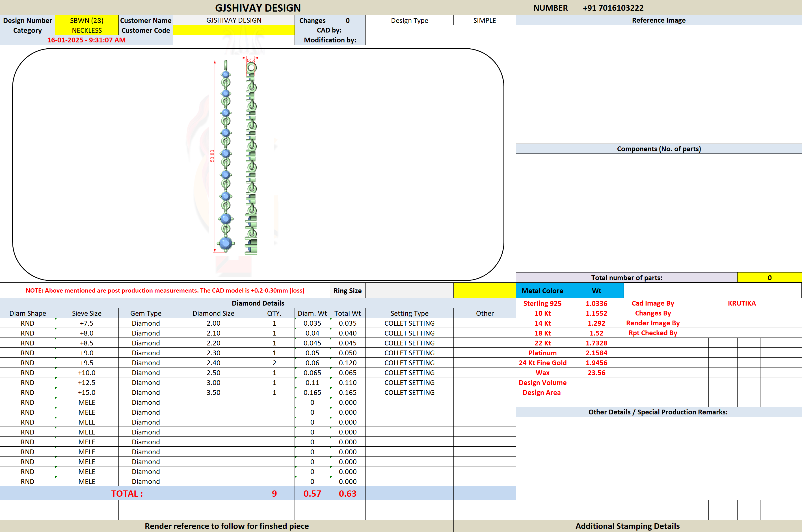Click the 3.50 diamond size cell
This screenshot has height=532, width=802.
(213, 392)
